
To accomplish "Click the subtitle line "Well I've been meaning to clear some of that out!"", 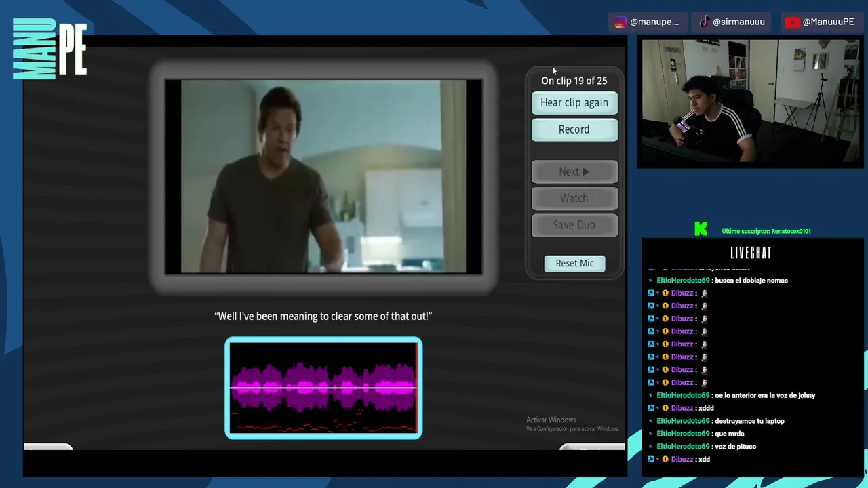I will tap(323, 317).
